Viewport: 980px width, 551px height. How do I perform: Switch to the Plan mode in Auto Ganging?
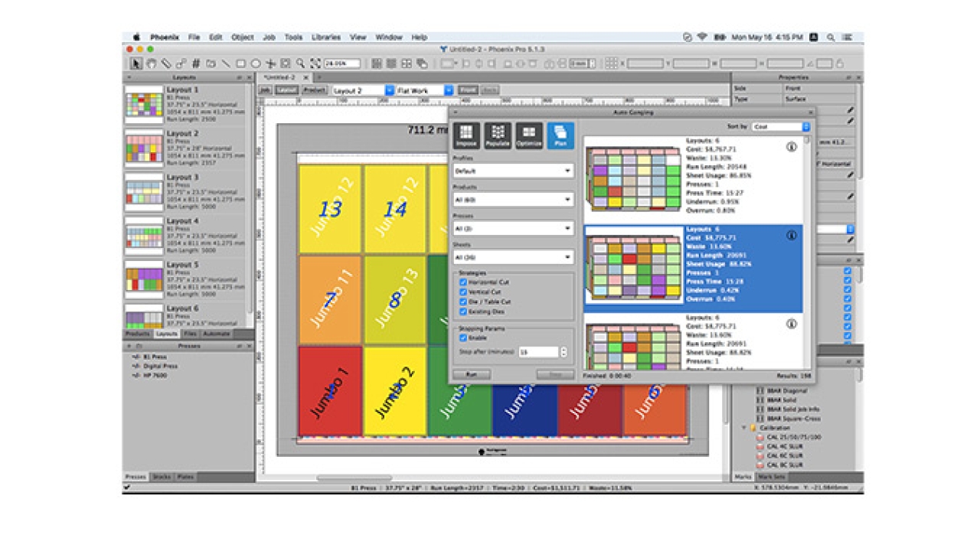click(560, 136)
